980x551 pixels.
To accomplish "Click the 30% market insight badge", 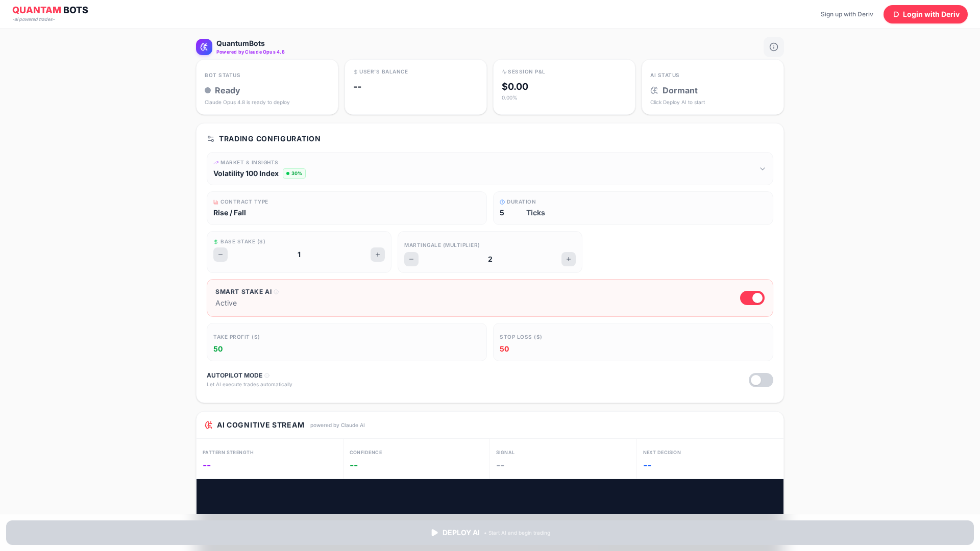I will [294, 173].
